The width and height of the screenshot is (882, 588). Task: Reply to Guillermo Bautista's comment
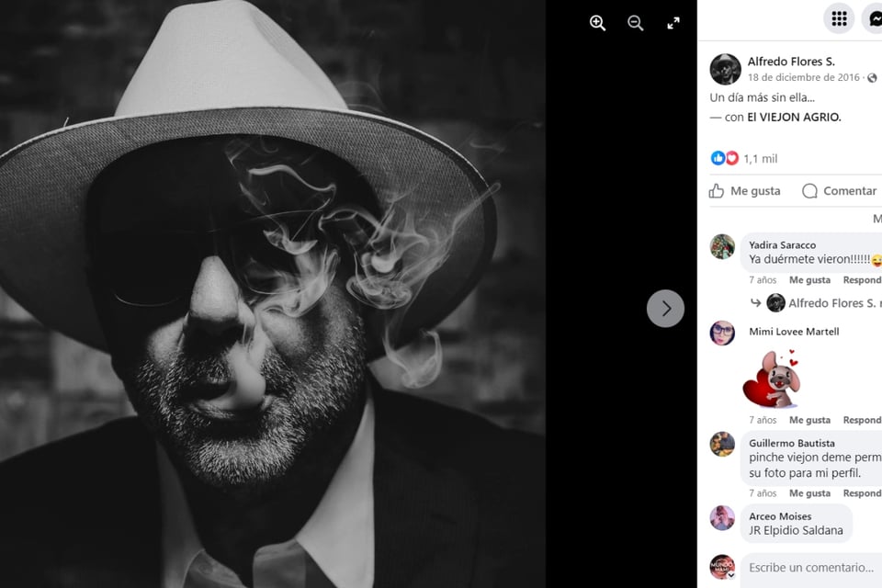coord(863,492)
